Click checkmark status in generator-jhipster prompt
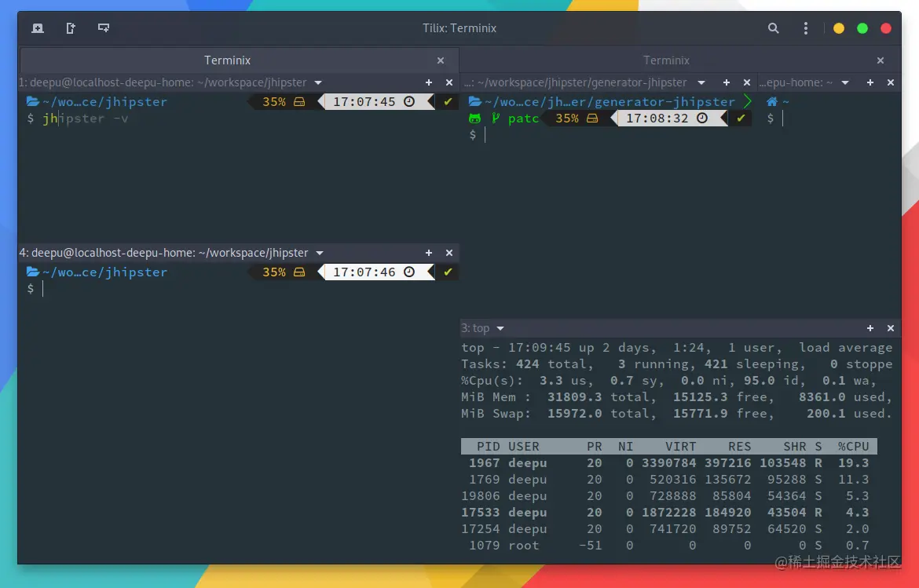The image size is (919, 588). 741,119
